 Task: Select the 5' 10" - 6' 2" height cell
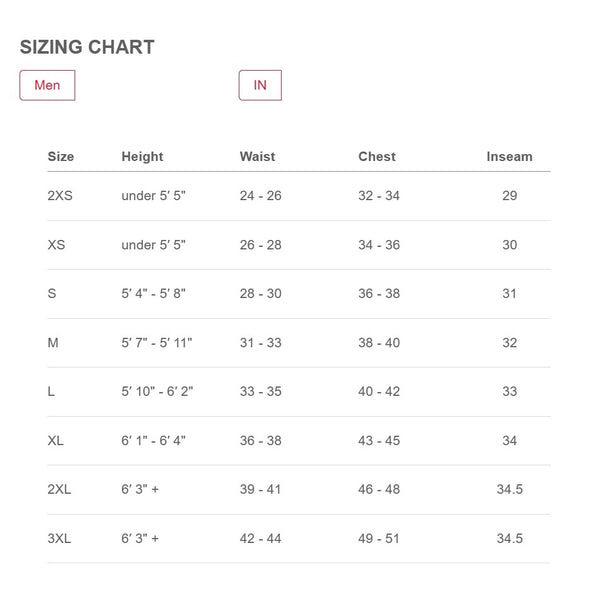tap(155, 392)
